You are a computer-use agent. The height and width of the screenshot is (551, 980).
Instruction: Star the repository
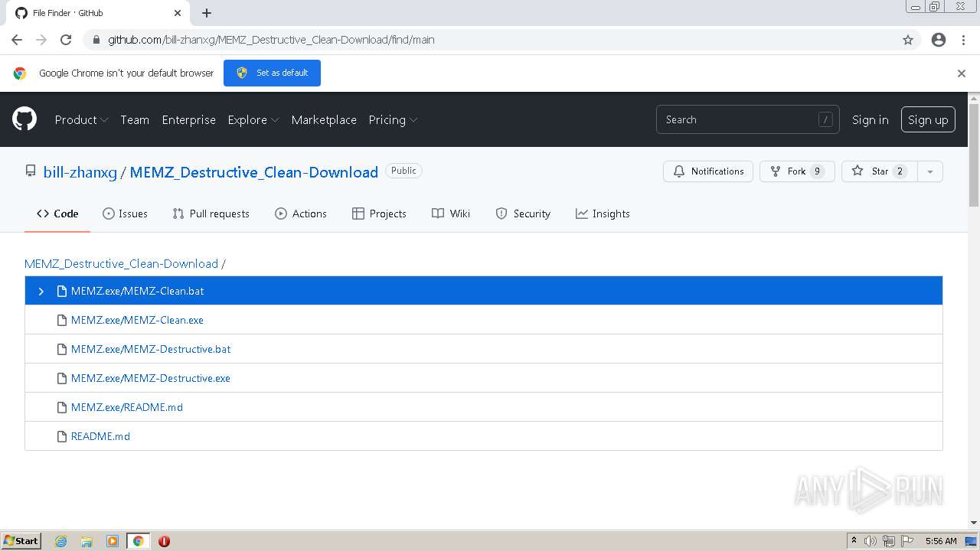click(879, 171)
